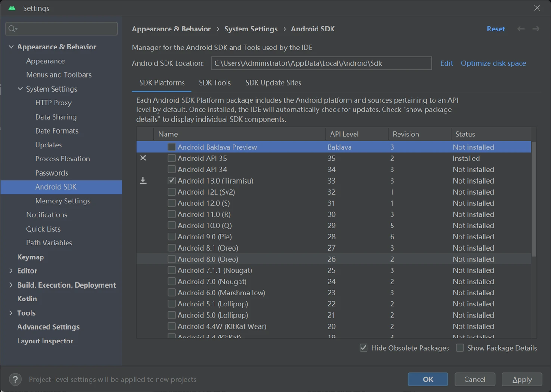Expand the Editor settings section

click(11, 271)
